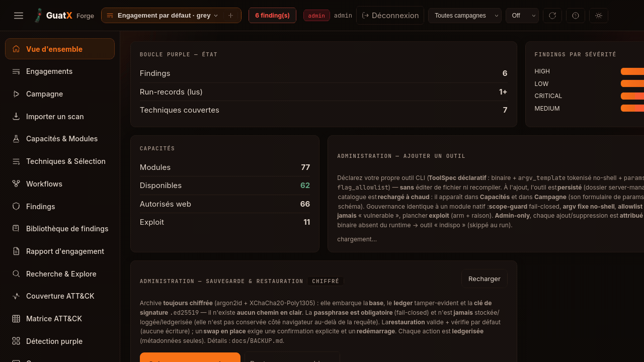Image resolution: width=644 pixels, height=362 pixels.
Task: Click the chargement… text
Action: click(357, 239)
